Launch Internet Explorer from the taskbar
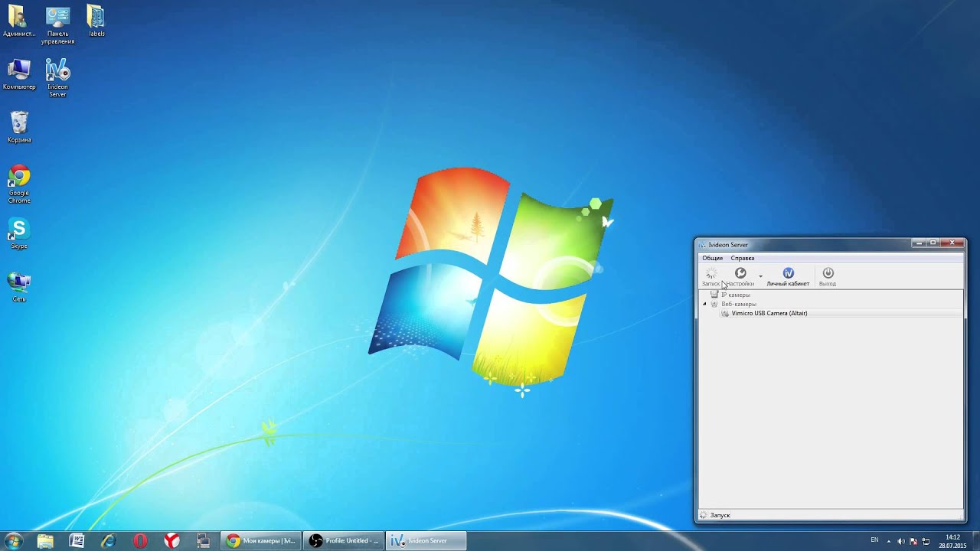Viewport: 980px width, 551px height. coord(108,540)
